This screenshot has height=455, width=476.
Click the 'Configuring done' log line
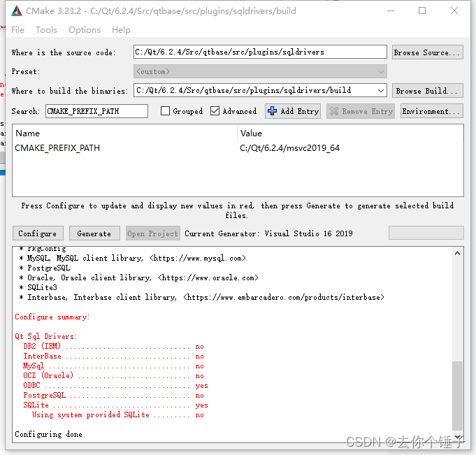(x=48, y=434)
